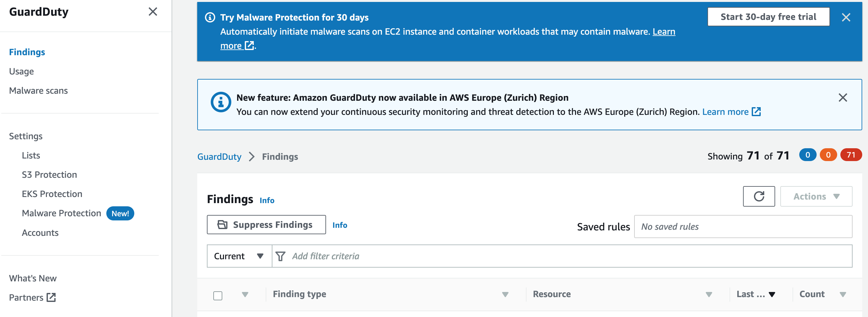Dismiss the Malware Protection trial banner

tap(846, 17)
